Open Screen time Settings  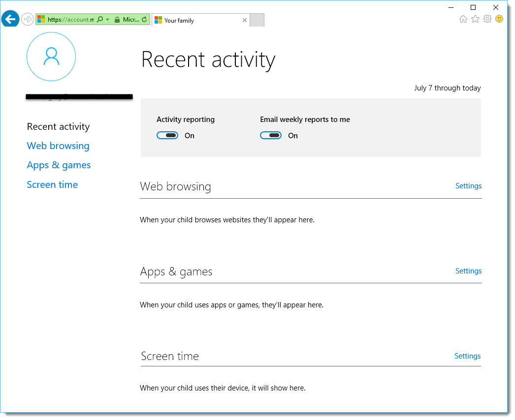(x=467, y=356)
